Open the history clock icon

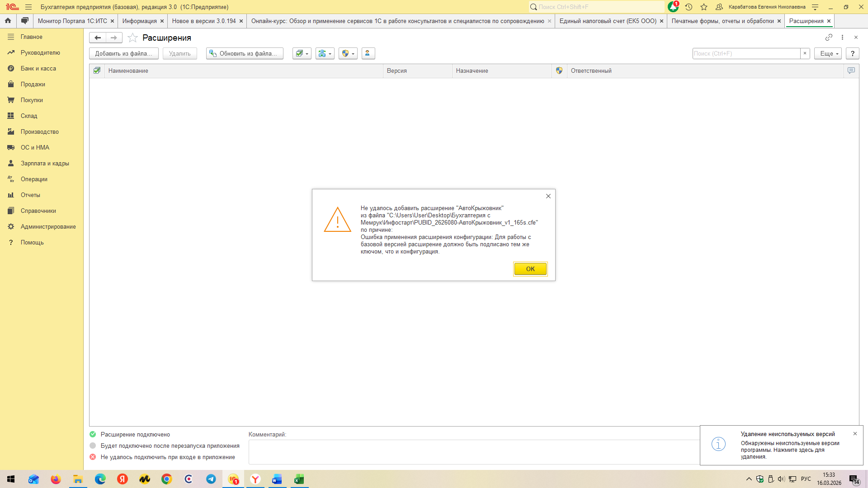click(x=689, y=7)
